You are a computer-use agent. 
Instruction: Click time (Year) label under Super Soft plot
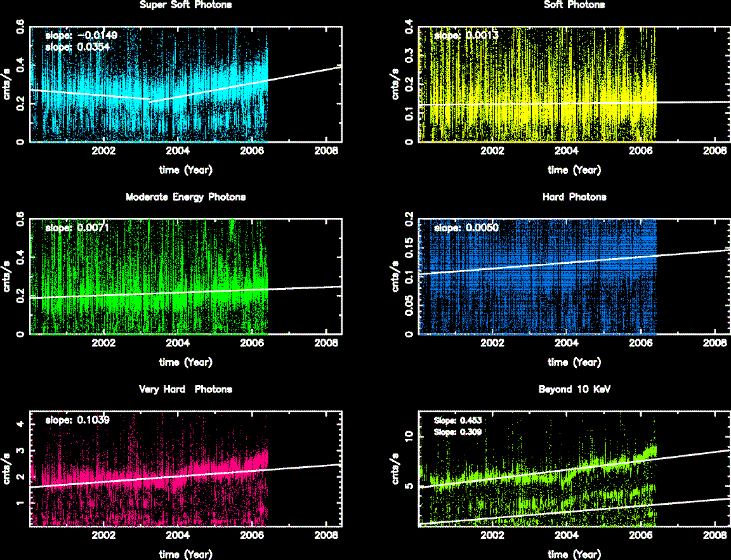pyautogui.click(x=185, y=170)
